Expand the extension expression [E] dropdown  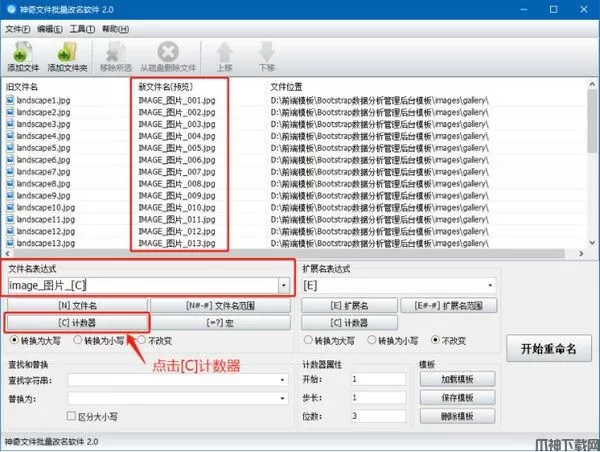coord(490,285)
